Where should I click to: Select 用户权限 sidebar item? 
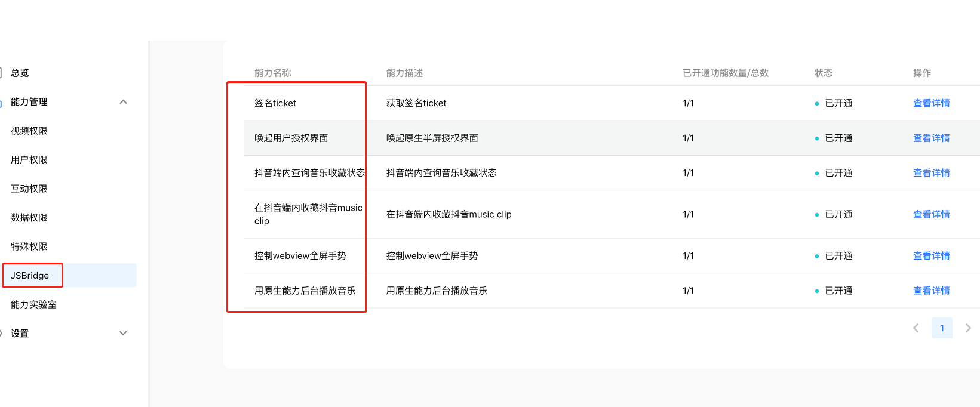pos(29,160)
